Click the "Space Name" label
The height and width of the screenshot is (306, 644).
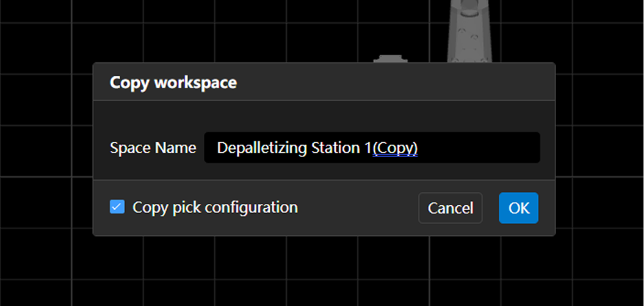153,148
